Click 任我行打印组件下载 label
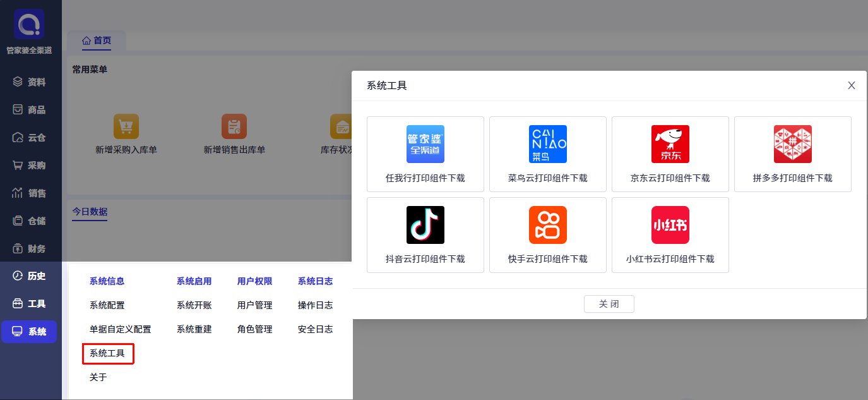 [425, 178]
